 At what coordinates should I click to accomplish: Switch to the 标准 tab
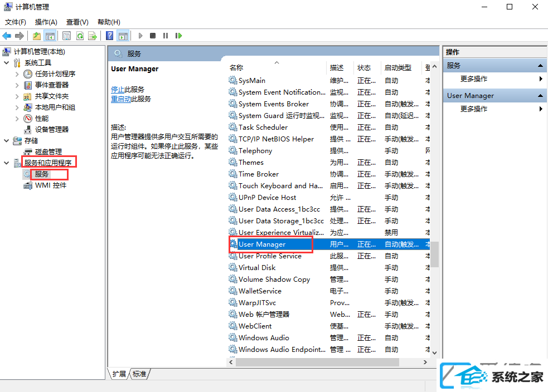[x=140, y=374]
